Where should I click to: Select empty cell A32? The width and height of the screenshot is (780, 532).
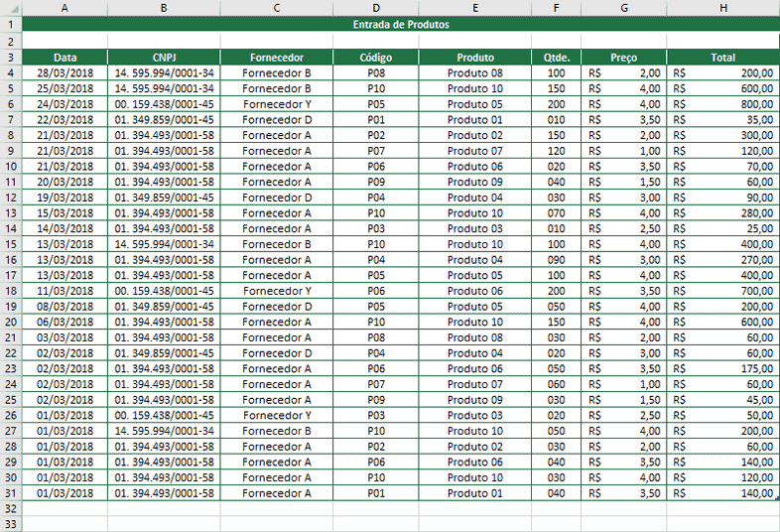[x=65, y=508]
